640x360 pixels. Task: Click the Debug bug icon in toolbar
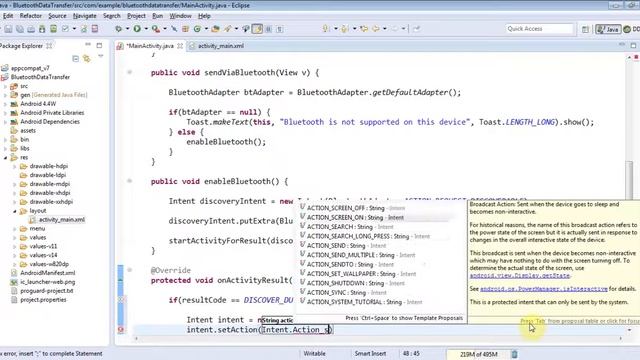[118, 29]
